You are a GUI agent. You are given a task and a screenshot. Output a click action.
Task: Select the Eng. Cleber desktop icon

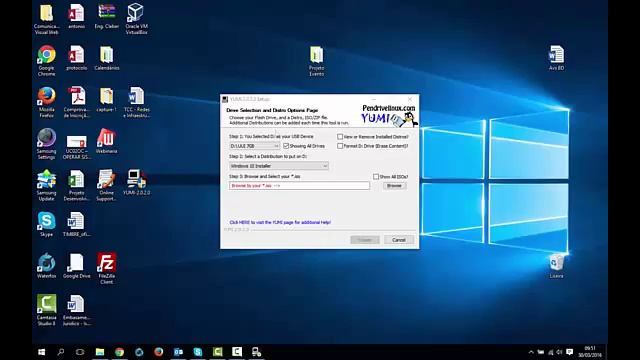coord(107,16)
